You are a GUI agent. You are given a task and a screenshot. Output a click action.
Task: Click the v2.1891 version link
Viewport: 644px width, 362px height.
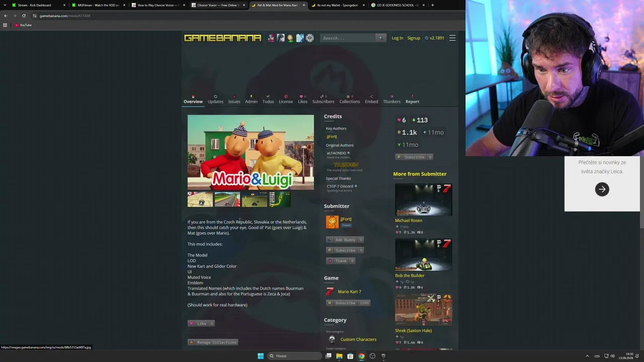(x=435, y=38)
